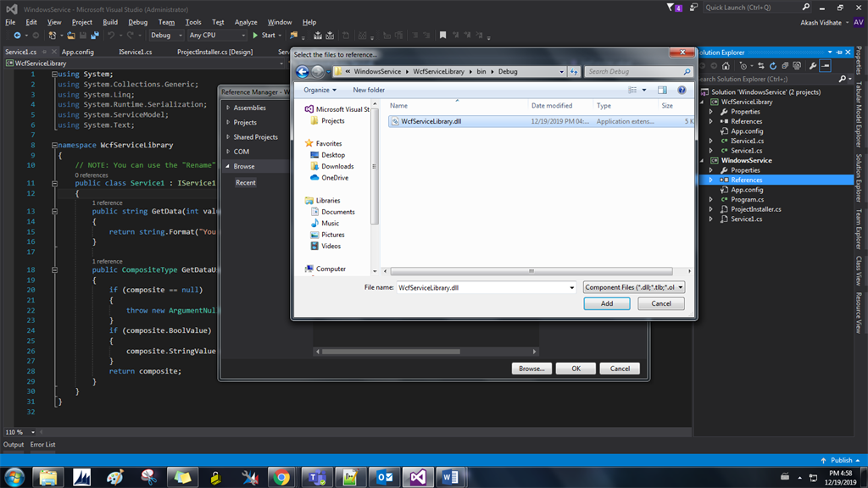Click the Save icon on the toolbar
This screenshot has width=868, height=488.
[83, 35]
